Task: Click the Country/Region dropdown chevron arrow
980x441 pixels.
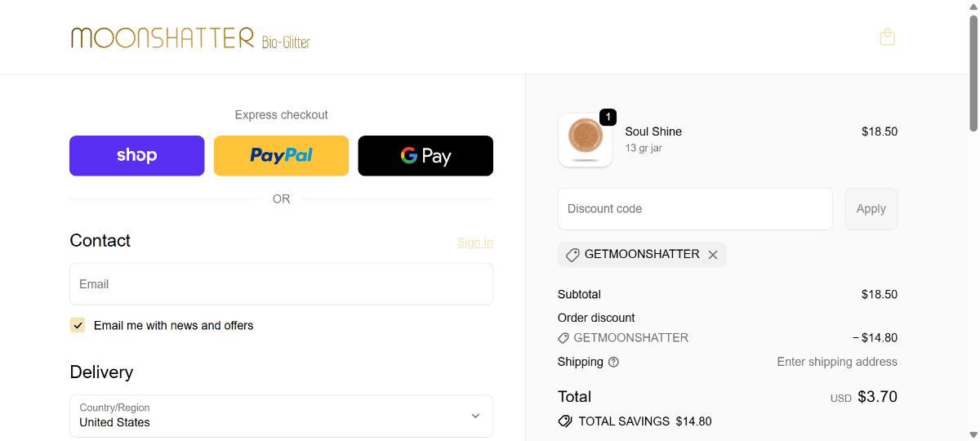Action: [475, 416]
